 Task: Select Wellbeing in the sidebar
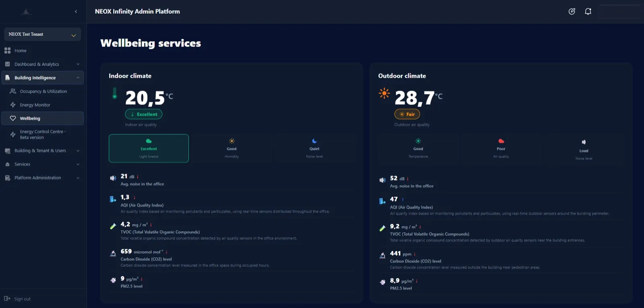point(42,118)
